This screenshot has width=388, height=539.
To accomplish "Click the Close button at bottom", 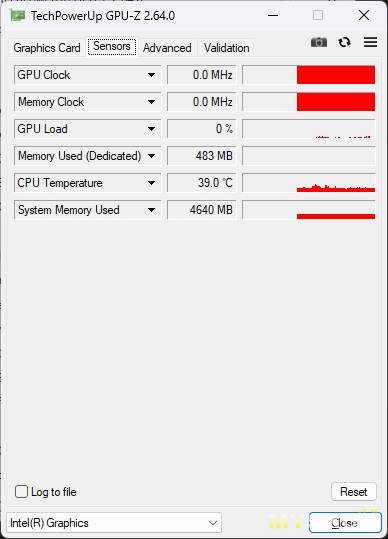I will pyautogui.click(x=345, y=523).
